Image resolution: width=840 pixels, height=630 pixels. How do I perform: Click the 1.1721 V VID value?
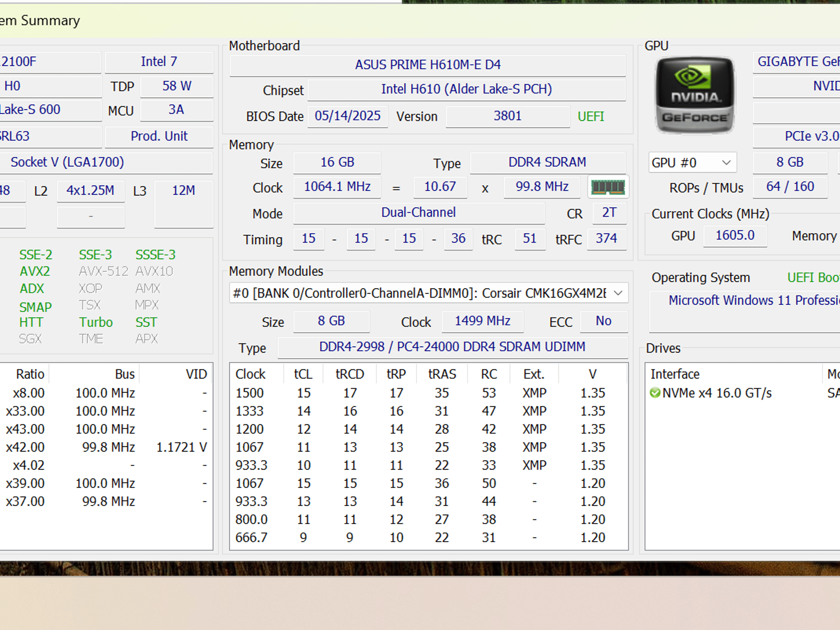[x=182, y=447]
